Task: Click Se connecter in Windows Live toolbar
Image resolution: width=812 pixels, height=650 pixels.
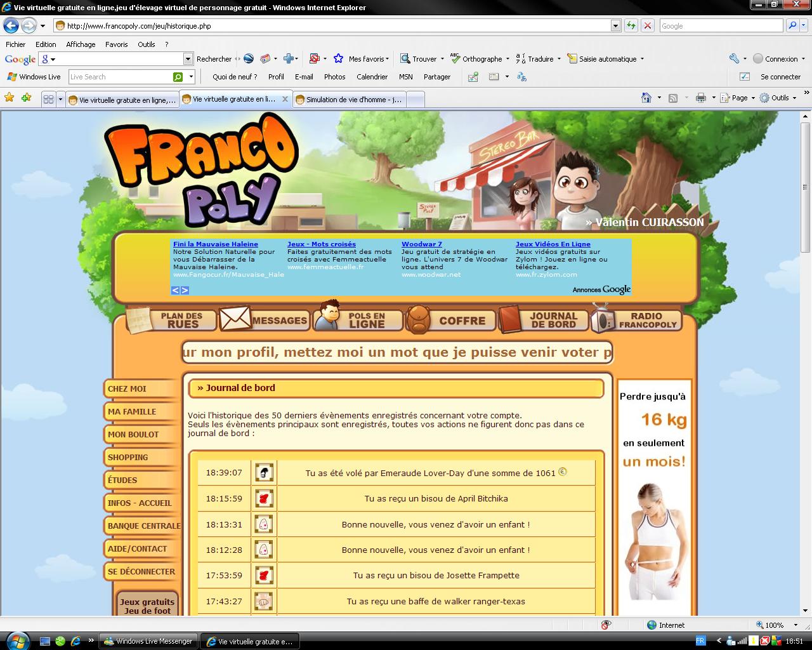Action: pos(780,77)
